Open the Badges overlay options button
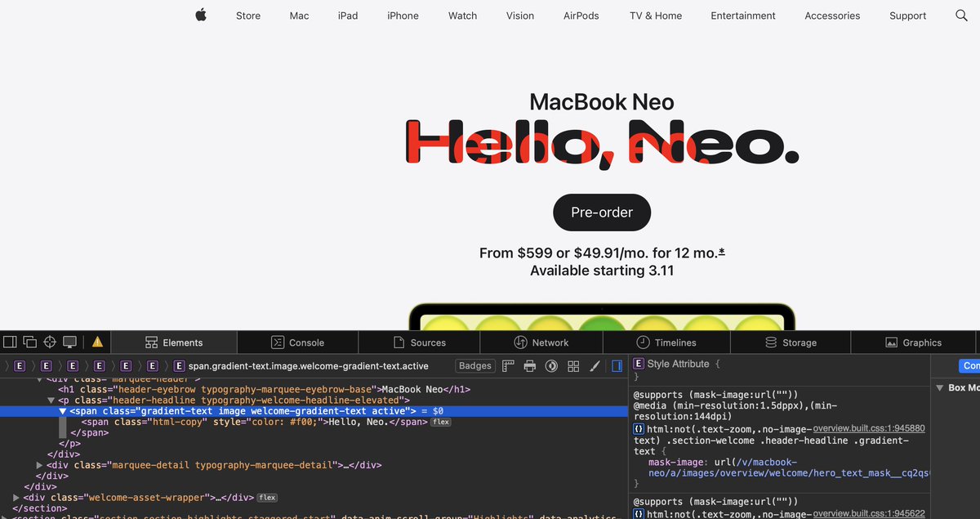The image size is (980, 519). (475, 365)
